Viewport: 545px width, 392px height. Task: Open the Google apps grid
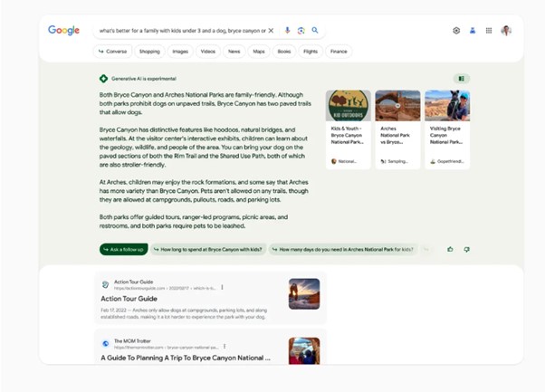pyautogui.click(x=489, y=31)
